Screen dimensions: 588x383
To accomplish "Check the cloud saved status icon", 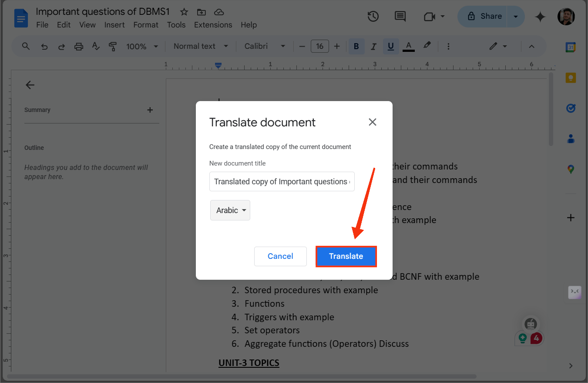I will [219, 12].
